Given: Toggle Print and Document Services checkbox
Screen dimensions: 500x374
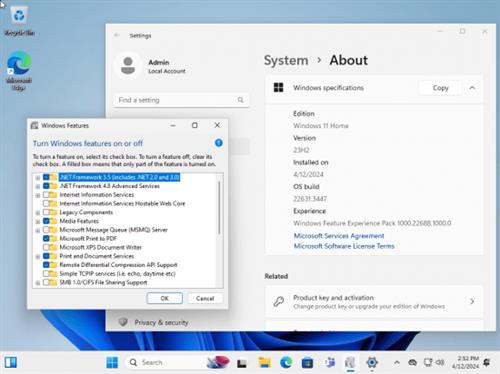Looking at the screenshot, I should pos(46,256).
